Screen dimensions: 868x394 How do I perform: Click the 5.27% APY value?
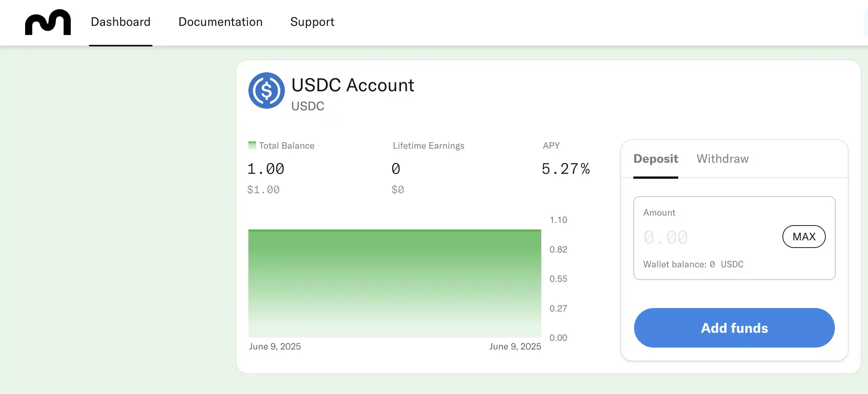pos(566,169)
